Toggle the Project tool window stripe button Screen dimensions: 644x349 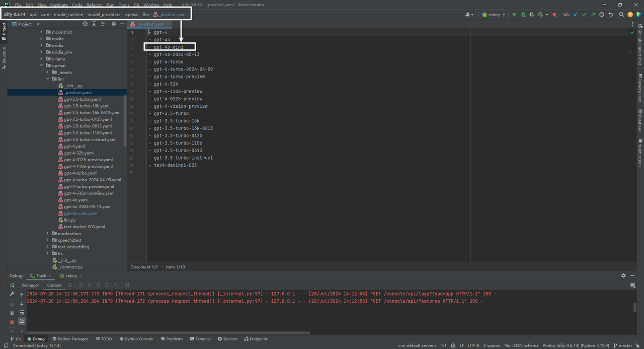(x=4, y=30)
